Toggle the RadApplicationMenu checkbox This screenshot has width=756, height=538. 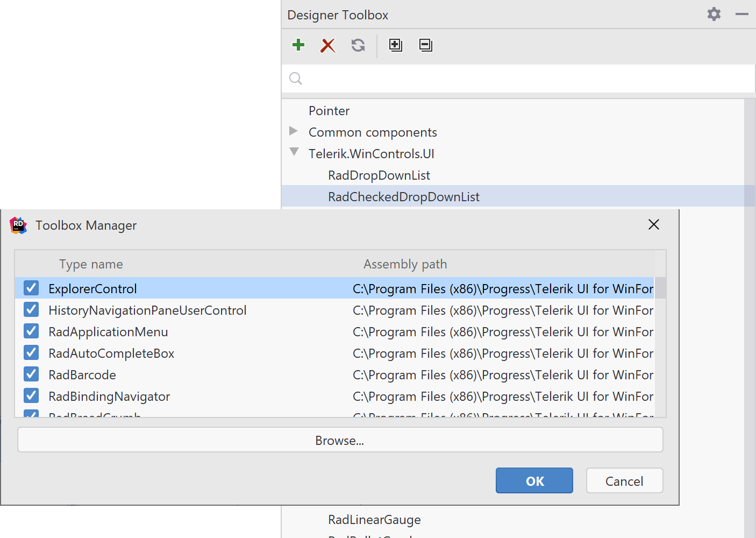click(31, 331)
